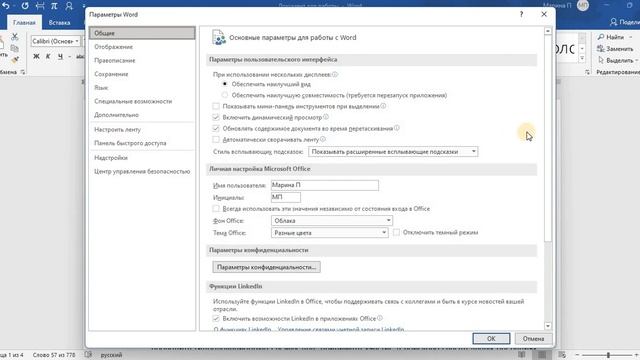Click the Share person icon in the ribbon
This screenshot has height=360, width=640.
tap(613, 22)
